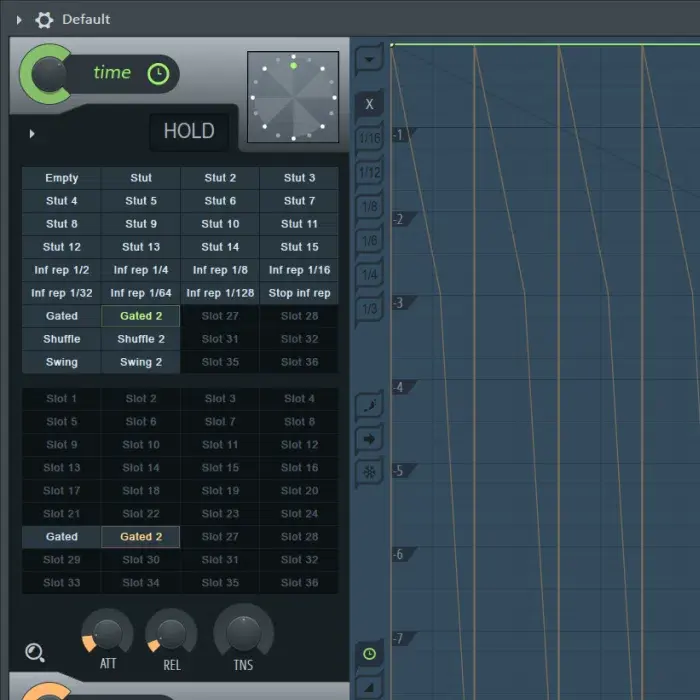This screenshot has height=700, width=700.
Task: Toggle the HOLD button
Action: click(x=189, y=131)
